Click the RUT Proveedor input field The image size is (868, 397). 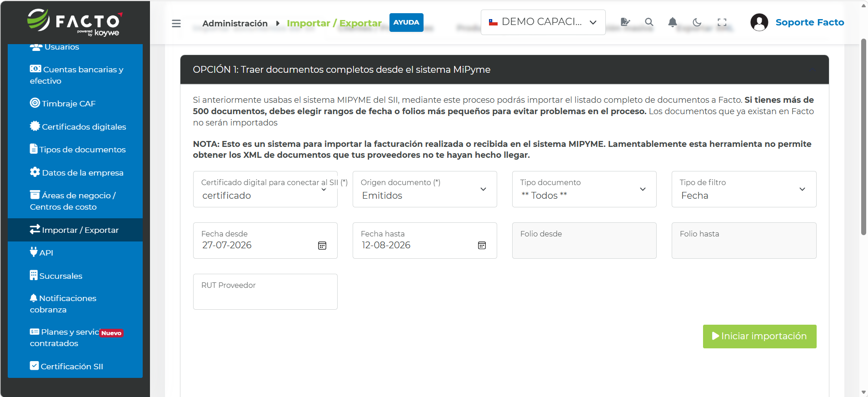pyautogui.click(x=265, y=292)
